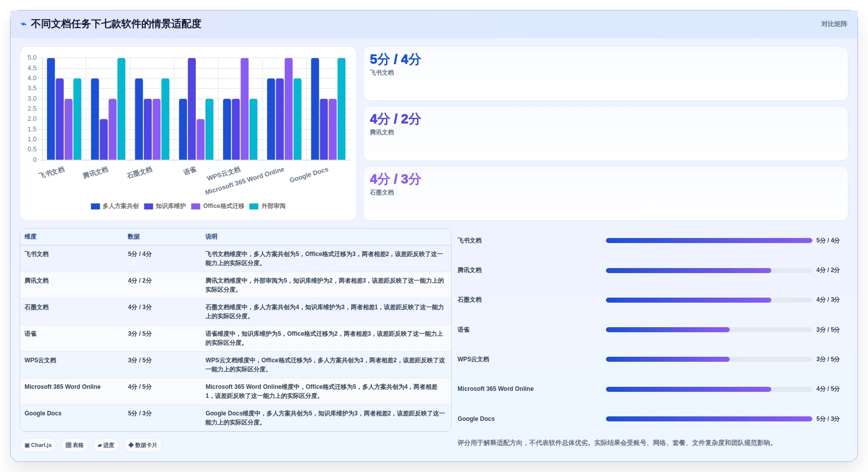Click the WPS云文档 description in the 说明 column

325,365
